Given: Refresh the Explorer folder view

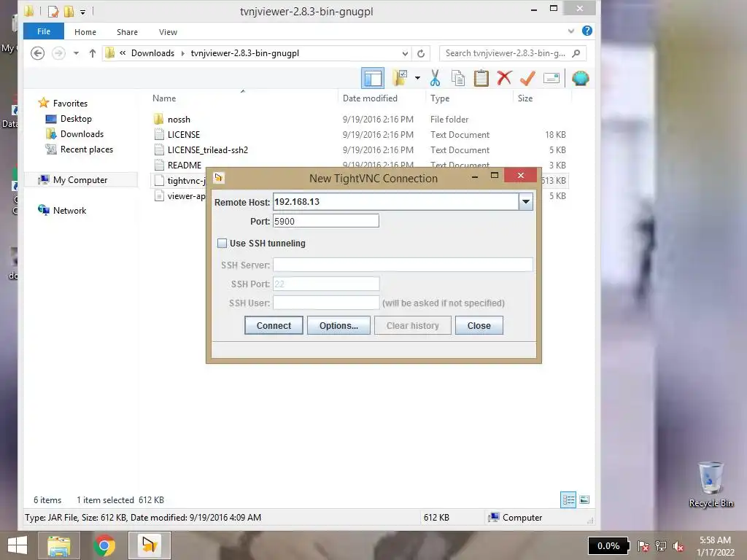Looking at the screenshot, I should [x=421, y=53].
